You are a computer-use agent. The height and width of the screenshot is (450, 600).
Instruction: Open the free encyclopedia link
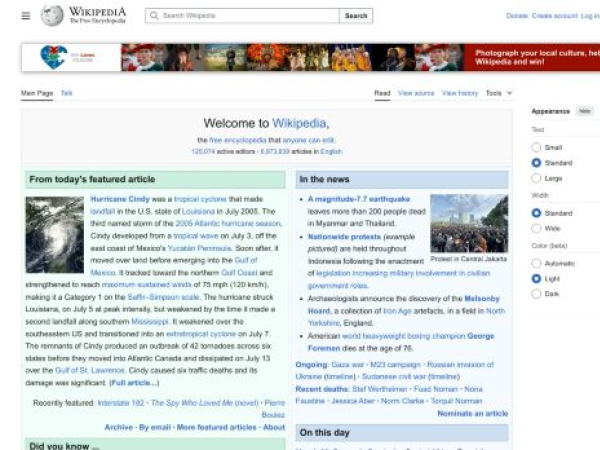pos(238,140)
